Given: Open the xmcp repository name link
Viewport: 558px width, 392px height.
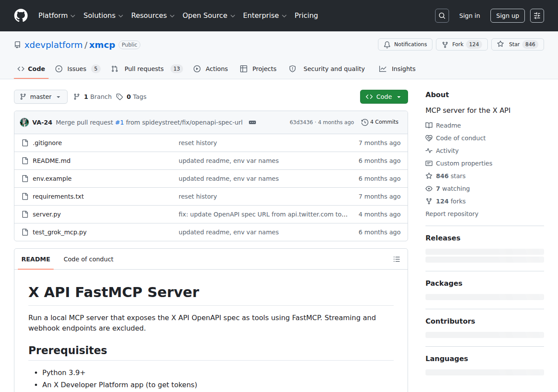Looking at the screenshot, I should pyautogui.click(x=102, y=45).
